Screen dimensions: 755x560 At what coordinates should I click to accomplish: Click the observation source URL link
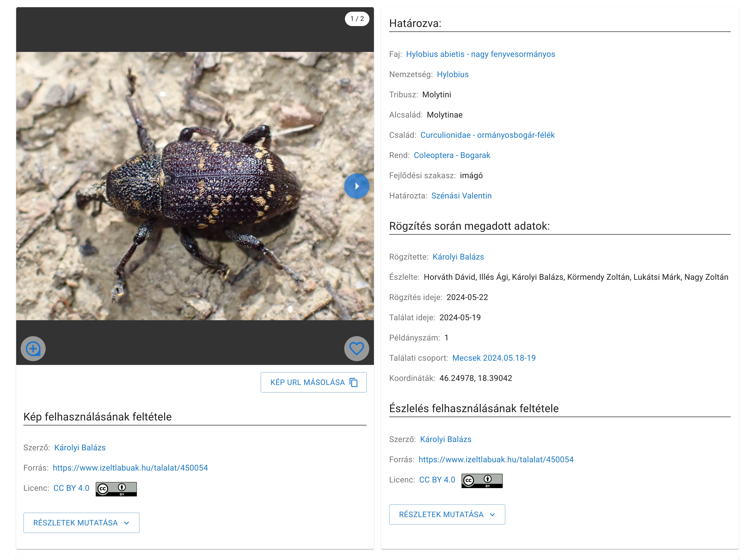pyautogui.click(x=496, y=460)
